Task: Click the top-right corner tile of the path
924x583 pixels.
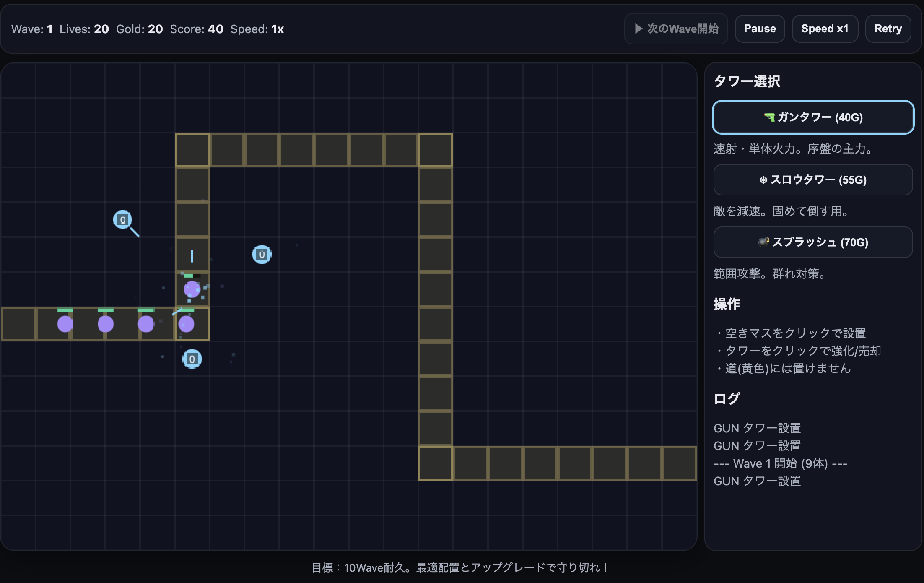Action: tap(436, 150)
